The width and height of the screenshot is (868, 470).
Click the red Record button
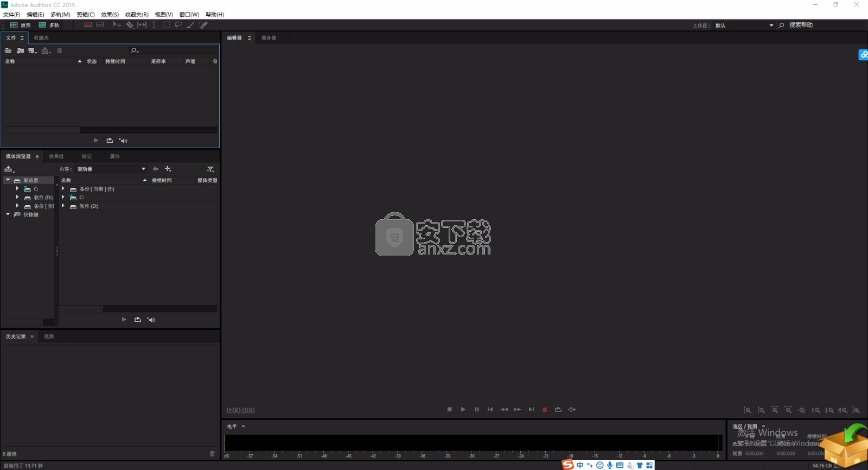(x=545, y=410)
